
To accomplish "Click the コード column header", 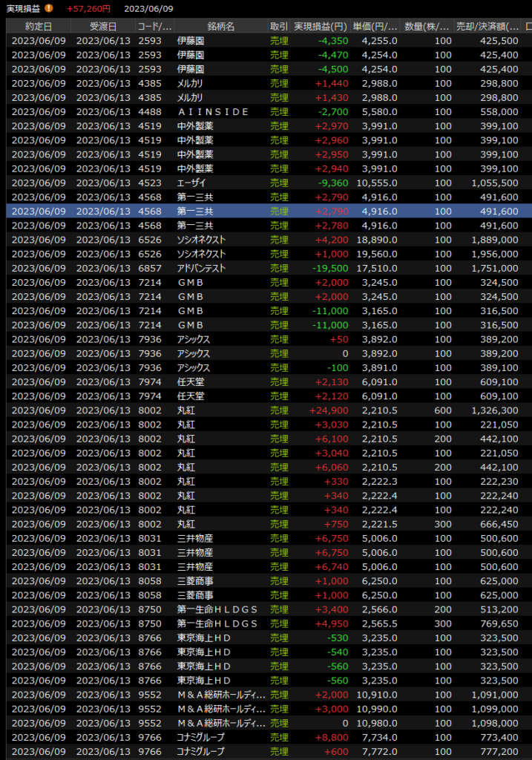I will [155, 26].
